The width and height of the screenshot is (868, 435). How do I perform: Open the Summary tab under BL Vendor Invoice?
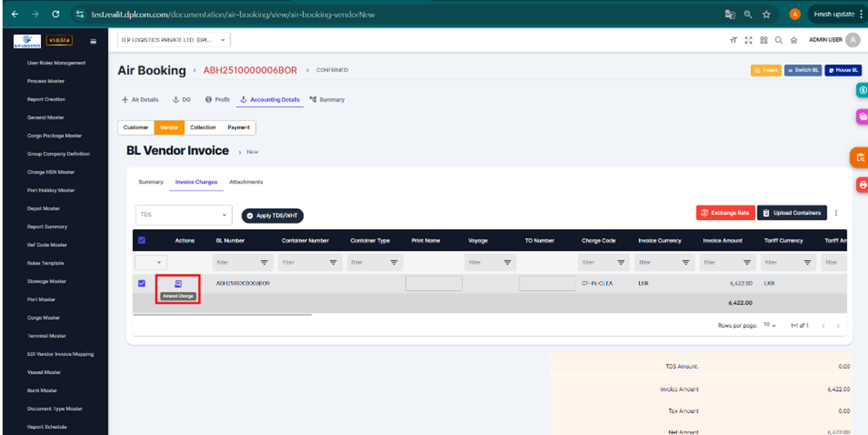pos(151,182)
